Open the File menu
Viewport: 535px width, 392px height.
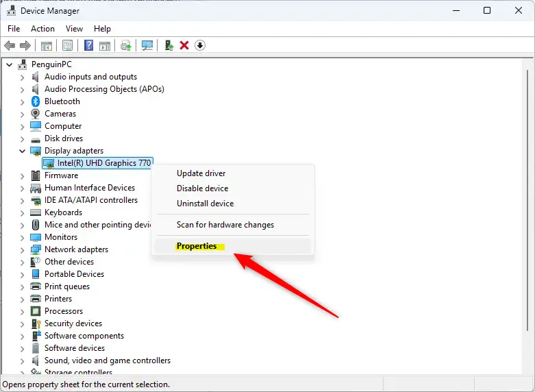pos(14,29)
